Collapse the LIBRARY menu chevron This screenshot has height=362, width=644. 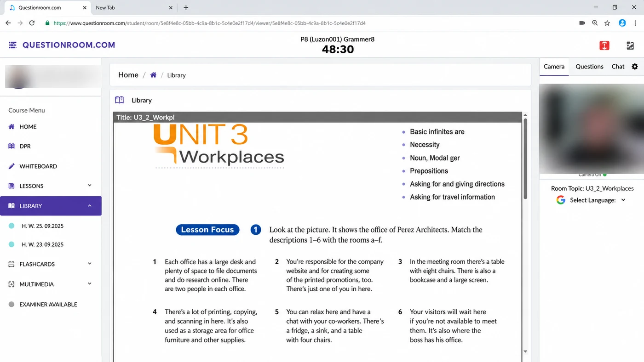90,206
